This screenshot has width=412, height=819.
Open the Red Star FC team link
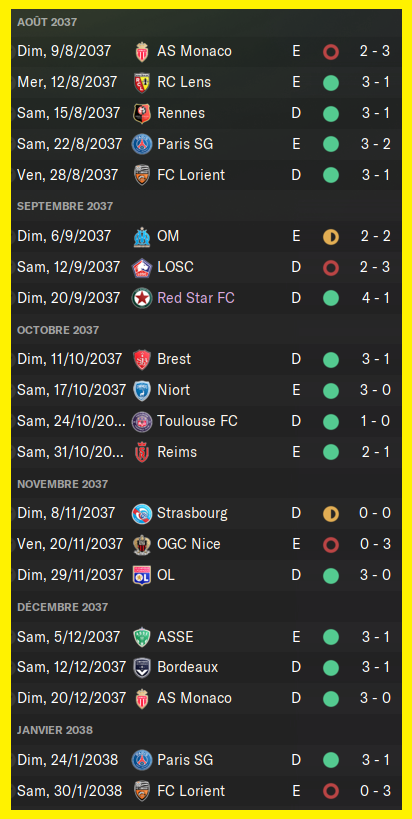pos(196,298)
